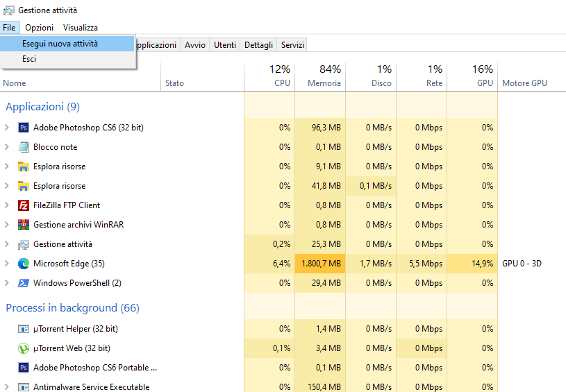The image size is (566, 392).
Task: Open the Servizi tab
Action: (292, 44)
